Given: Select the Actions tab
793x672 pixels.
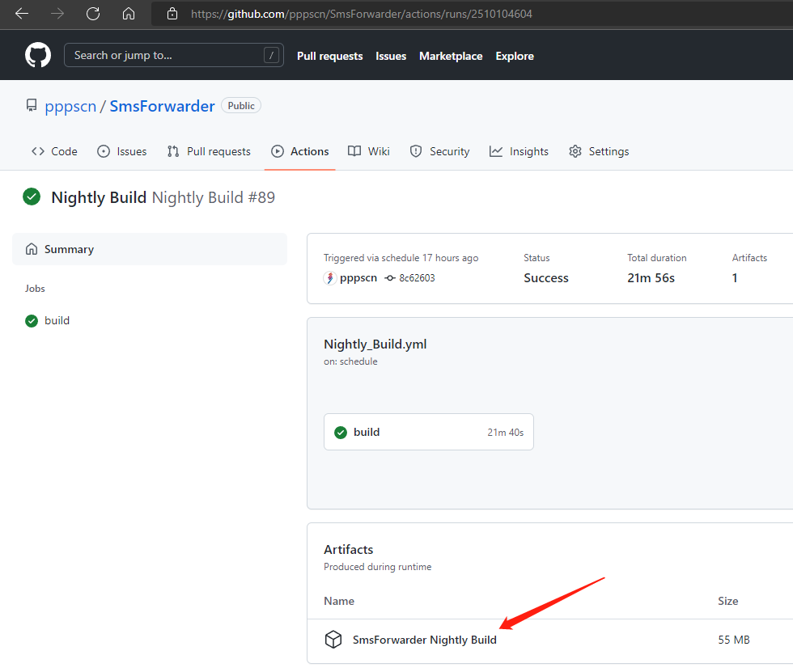Looking at the screenshot, I should (299, 151).
